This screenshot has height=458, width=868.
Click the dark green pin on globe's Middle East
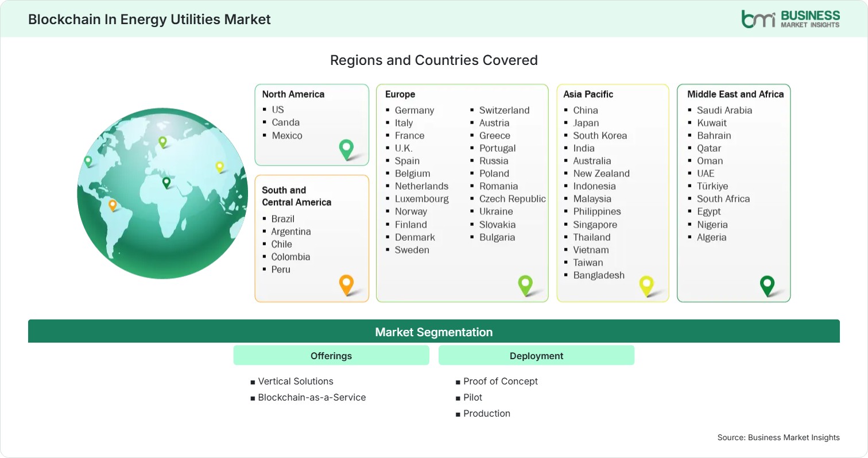click(x=166, y=183)
